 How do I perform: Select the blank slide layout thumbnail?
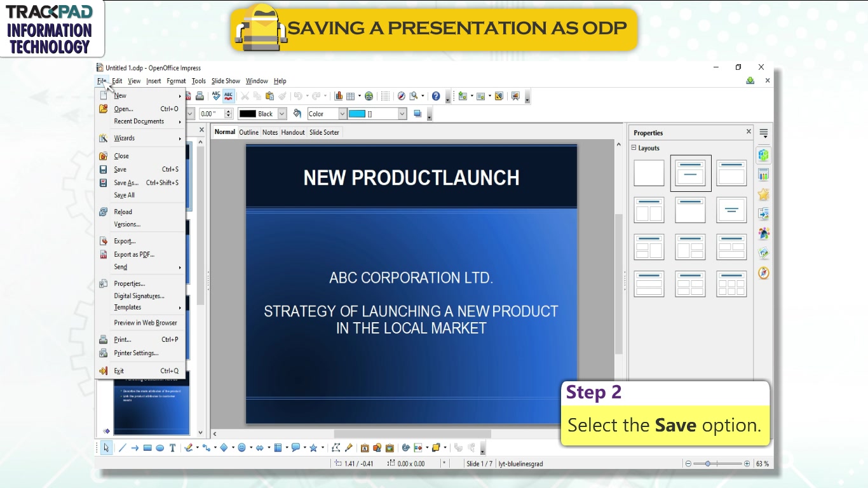pos(649,173)
